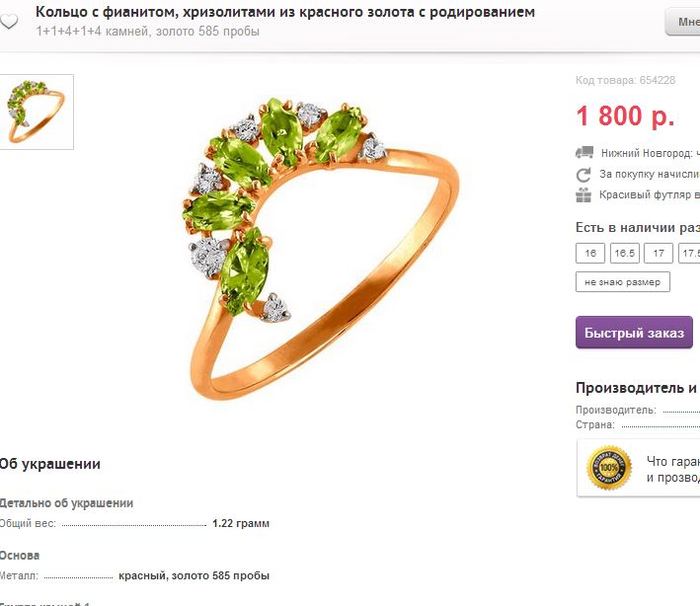
Task: Click the heart favorite icon
Action: (9, 21)
